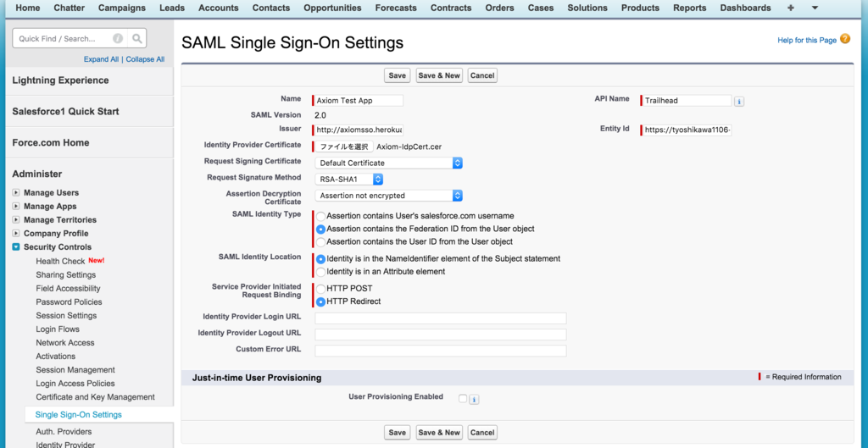Open Auth. Providers in the sidebar

click(64, 431)
